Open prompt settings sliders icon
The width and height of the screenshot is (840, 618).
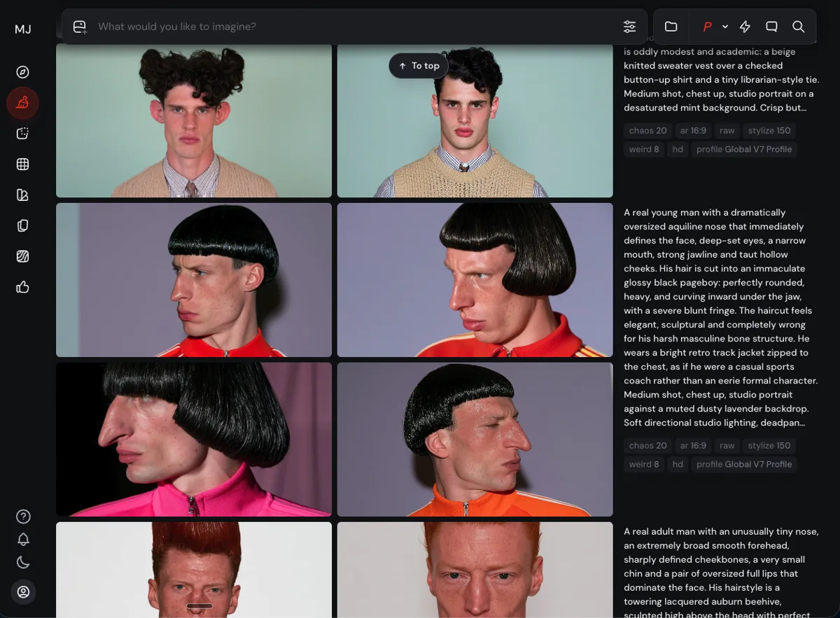click(629, 27)
